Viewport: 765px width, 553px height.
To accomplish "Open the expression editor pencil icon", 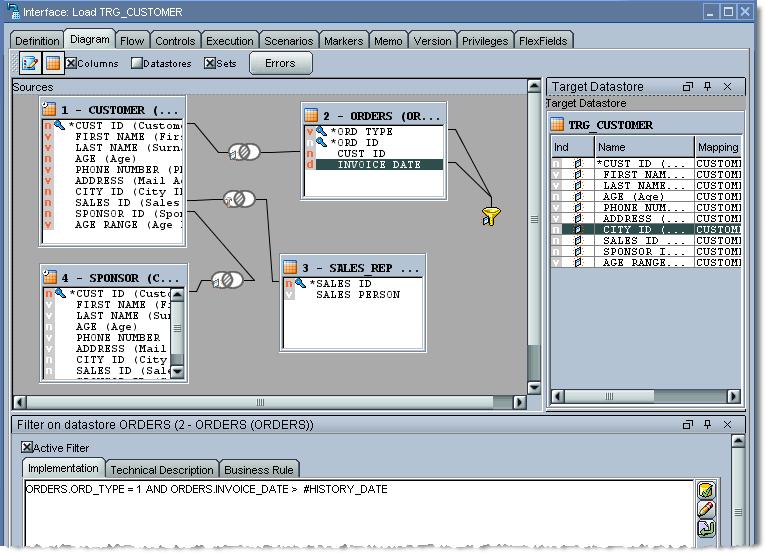I will (706, 509).
